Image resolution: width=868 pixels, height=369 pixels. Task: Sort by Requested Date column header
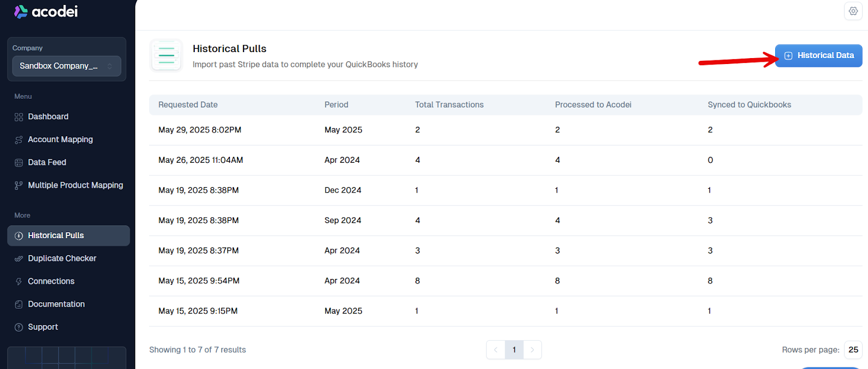click(188, 105)
